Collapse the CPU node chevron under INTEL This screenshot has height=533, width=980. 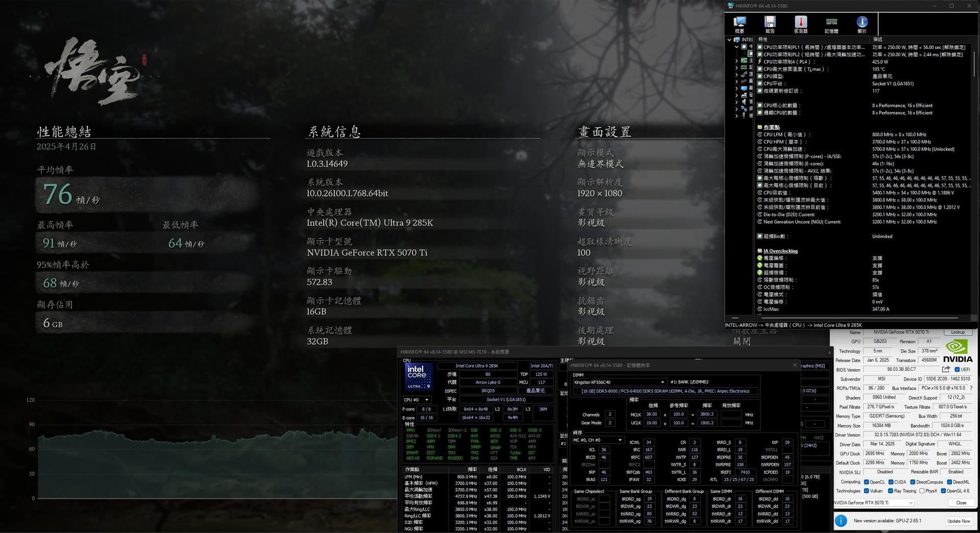[737, 47]
